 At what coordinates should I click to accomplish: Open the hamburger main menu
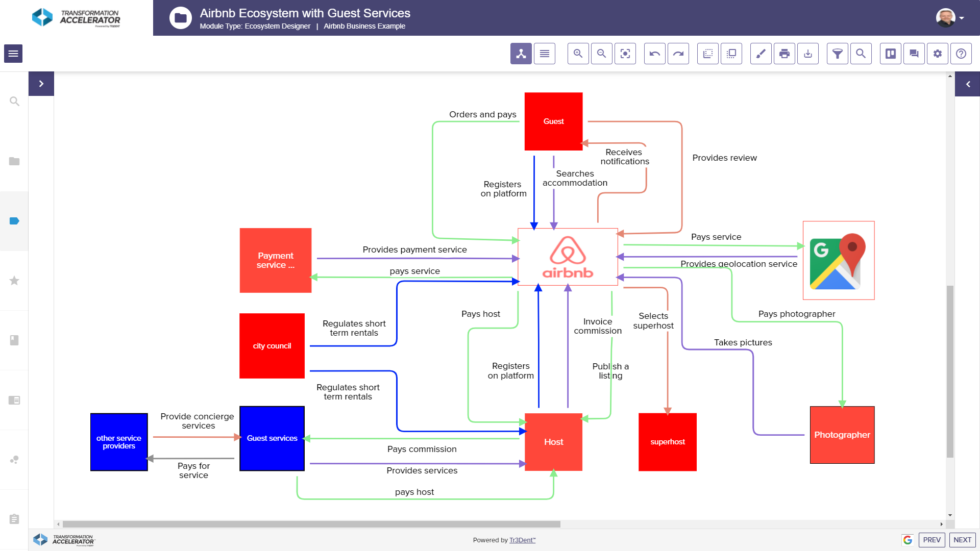pyautogui.click(x=13, y=54)
